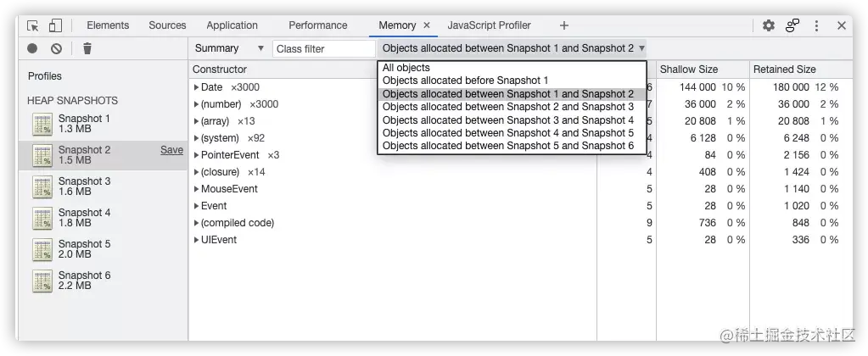Click the clear all profiles icon
This screenshot has height=356, width=868.
(x=56, y=48)
